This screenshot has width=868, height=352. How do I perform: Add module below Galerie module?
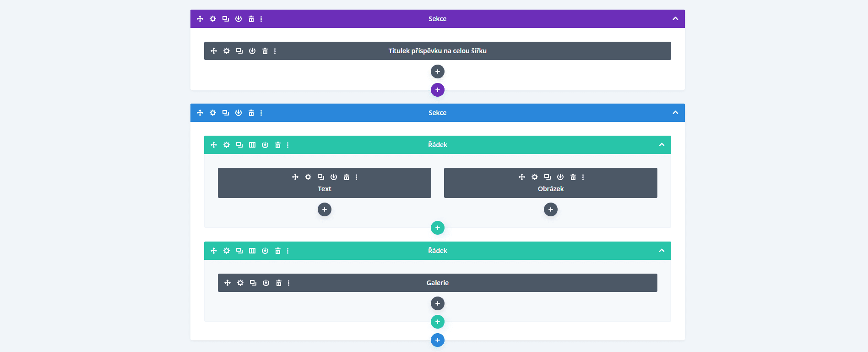[x=438, y=303]
